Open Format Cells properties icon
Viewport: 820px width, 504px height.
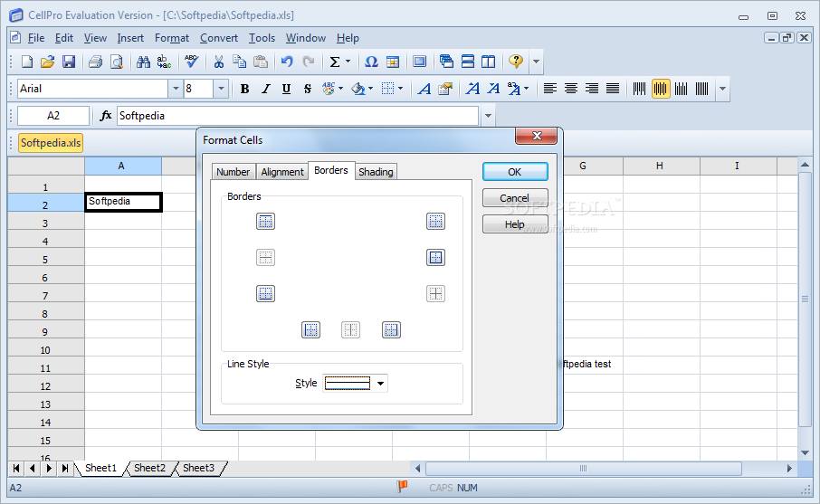click(445, 89)
